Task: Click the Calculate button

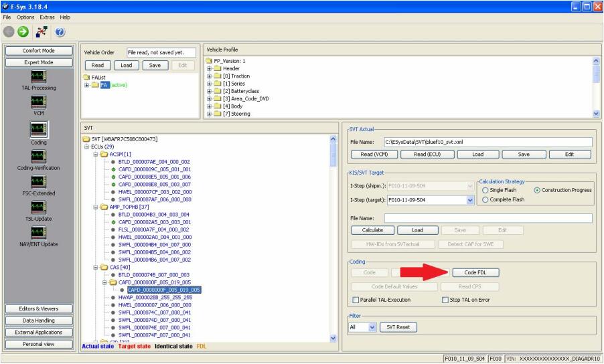Action: pyautogui.click(x=372, y=230)
